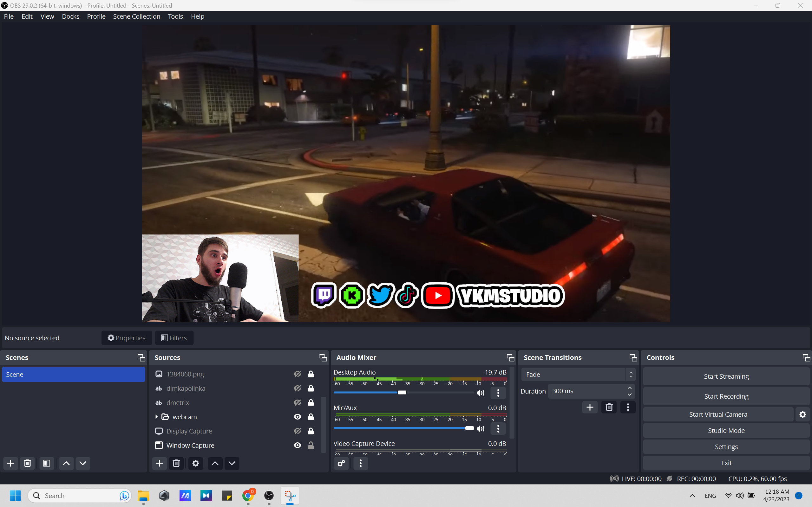The height and width of the screenshot is (507, 812).
Task: Open scene filters with the filter icon
Action: click(47, 463)
